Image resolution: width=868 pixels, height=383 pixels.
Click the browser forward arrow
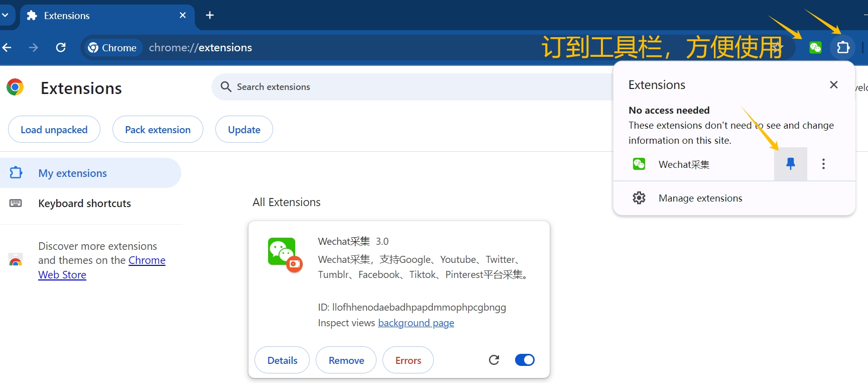(34, 48)
